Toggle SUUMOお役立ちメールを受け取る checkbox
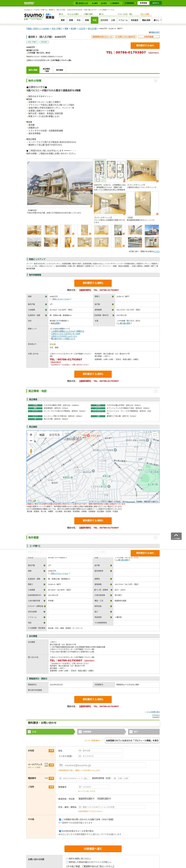This screenshot has width=186, height=868. coord(60,831)
